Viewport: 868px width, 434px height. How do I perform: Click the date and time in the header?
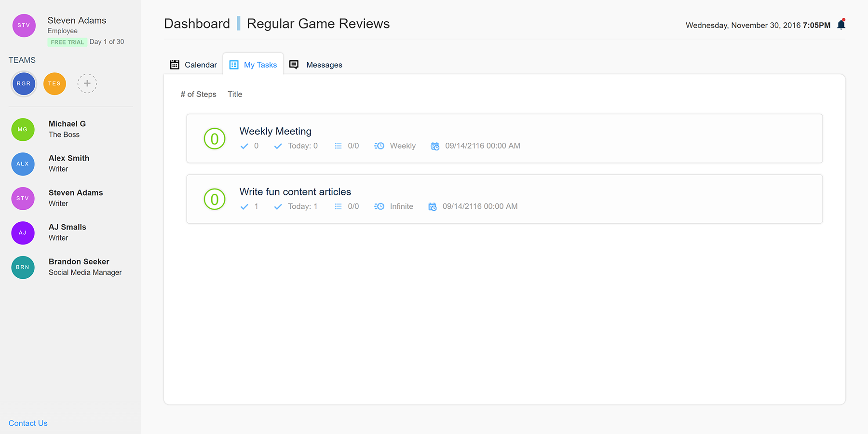pyautogui.click(x=758, y=25)
